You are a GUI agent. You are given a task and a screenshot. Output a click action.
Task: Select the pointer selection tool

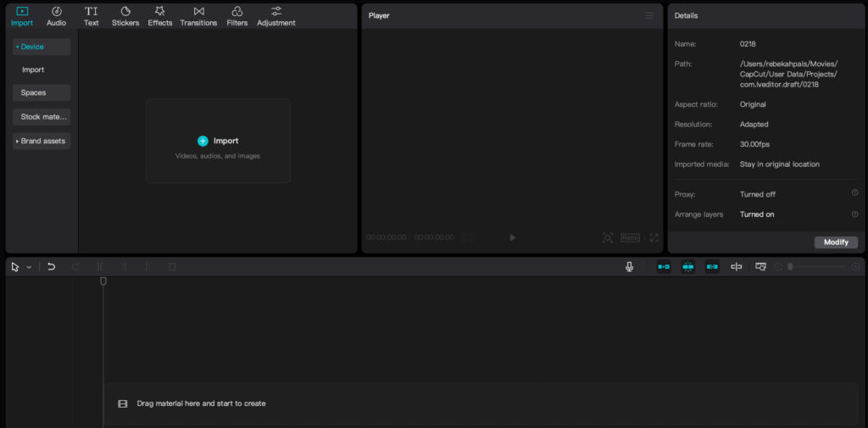[x=15, y=267]
